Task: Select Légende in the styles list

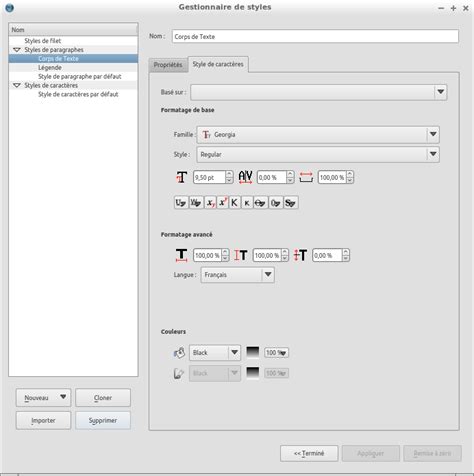Action: 50,68
